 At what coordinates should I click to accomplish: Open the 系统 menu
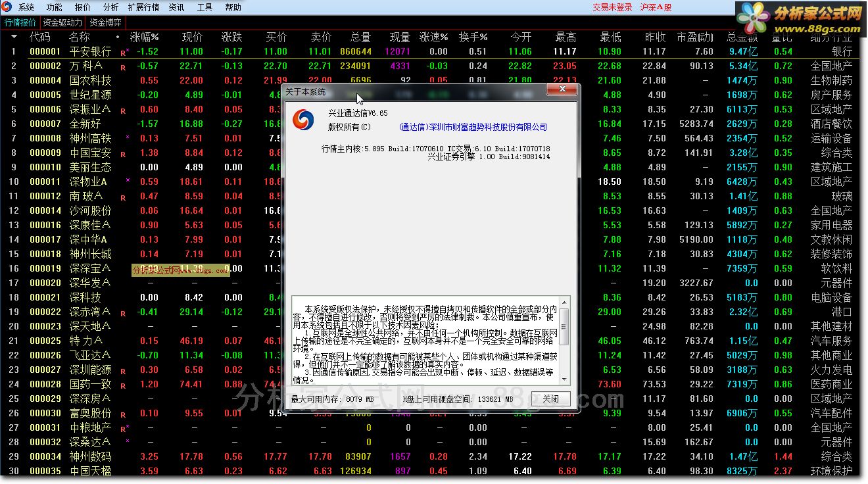(x=26, y=7)
